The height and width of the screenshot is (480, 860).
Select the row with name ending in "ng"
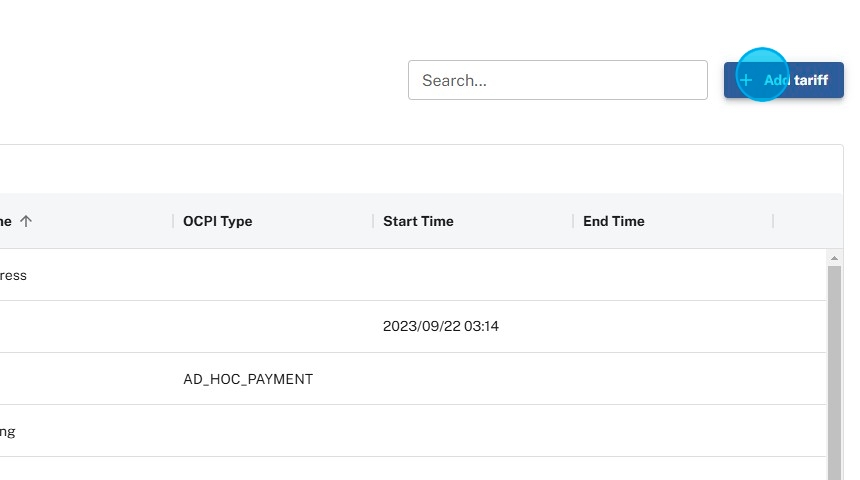8,431
